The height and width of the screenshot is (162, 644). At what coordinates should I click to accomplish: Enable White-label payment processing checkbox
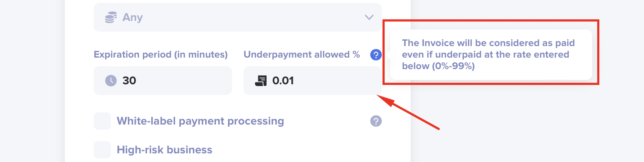click(102, 121)
